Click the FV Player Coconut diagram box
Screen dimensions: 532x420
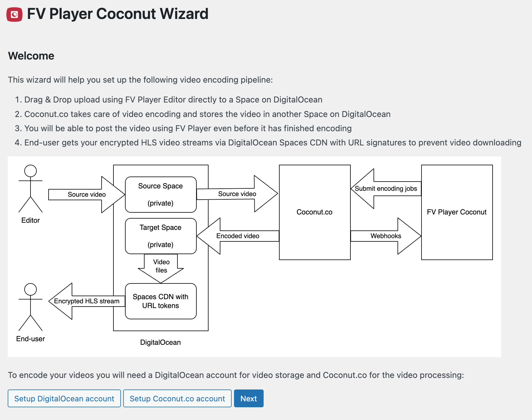[457, 212]
